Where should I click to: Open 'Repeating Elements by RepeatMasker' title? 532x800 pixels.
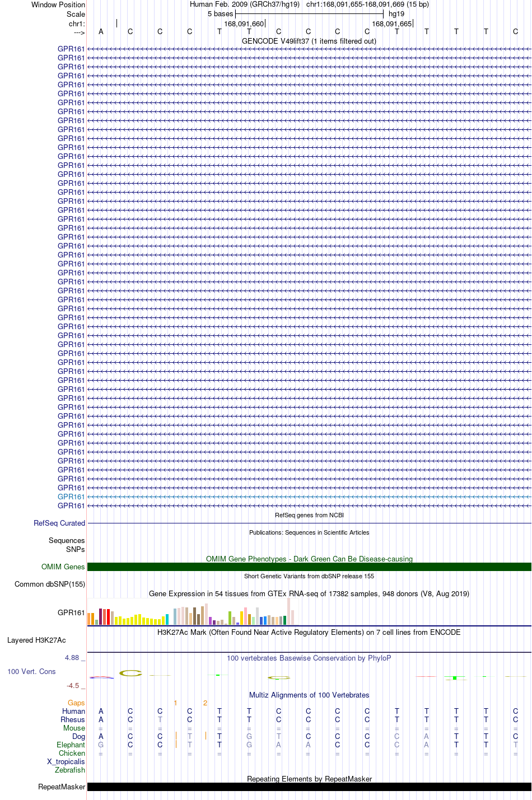click(309, 779)
